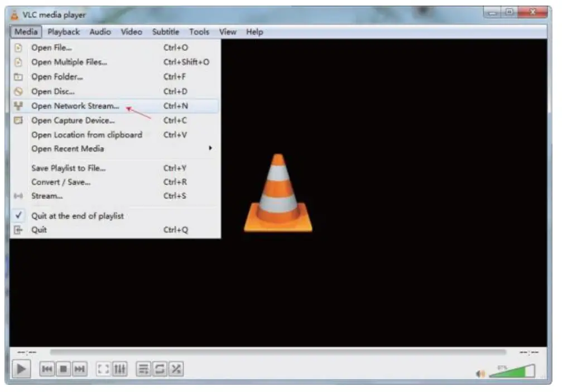The width and height of the screenshot is (562, 392).
Task: Expand Open Recent Media submenu
Action: [x=115, y=148]
